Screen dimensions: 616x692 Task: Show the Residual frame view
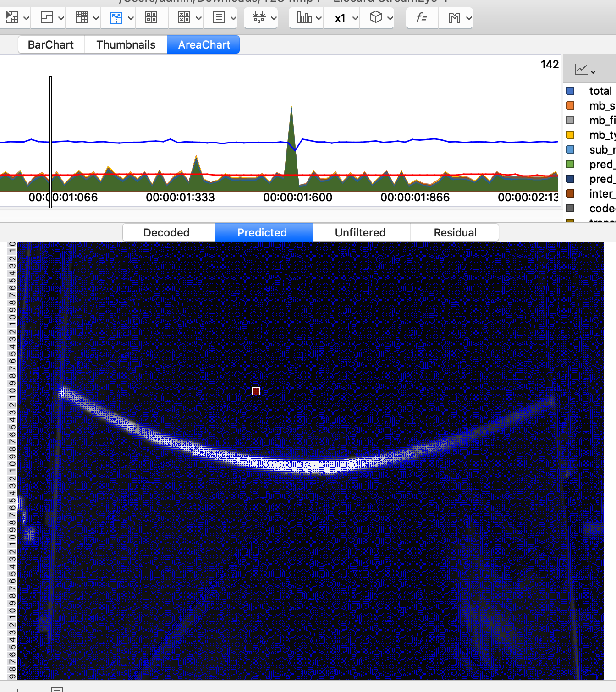pos(455,232)
